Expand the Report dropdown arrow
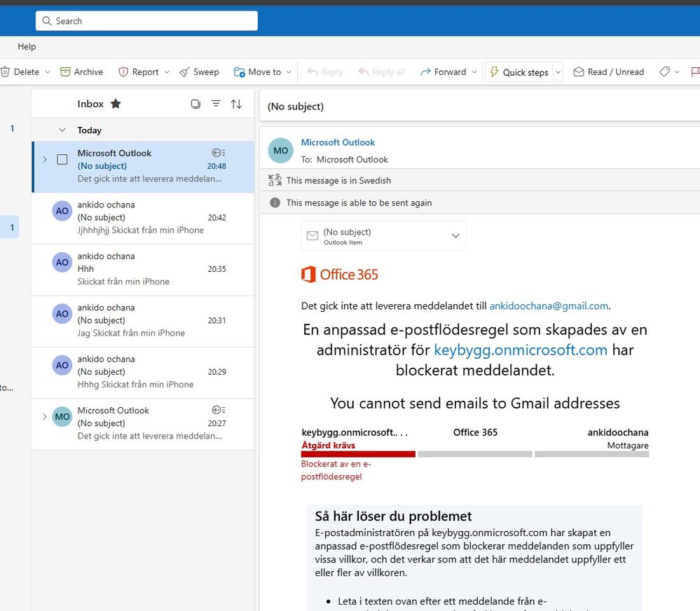Image resolution: width=700 pixels, height=611 pixels. (x=167, y=72)
